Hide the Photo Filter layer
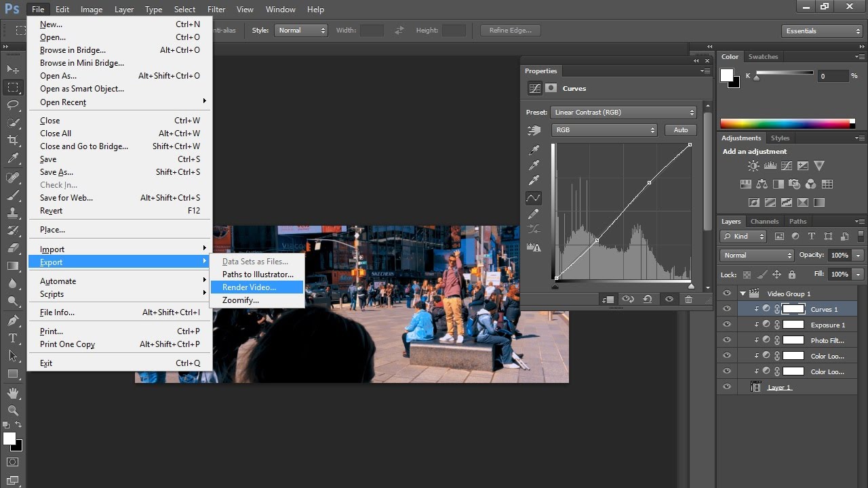 point(727,340)
